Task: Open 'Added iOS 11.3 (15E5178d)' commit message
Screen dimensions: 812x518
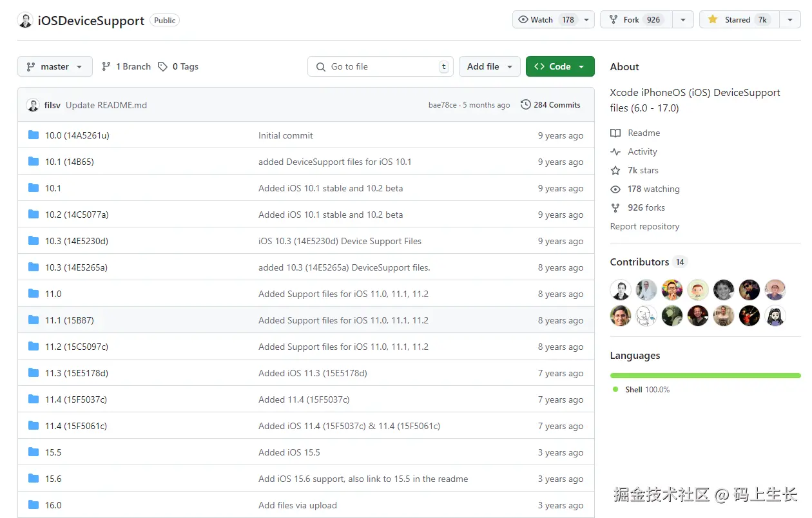Action: (313, 373)
